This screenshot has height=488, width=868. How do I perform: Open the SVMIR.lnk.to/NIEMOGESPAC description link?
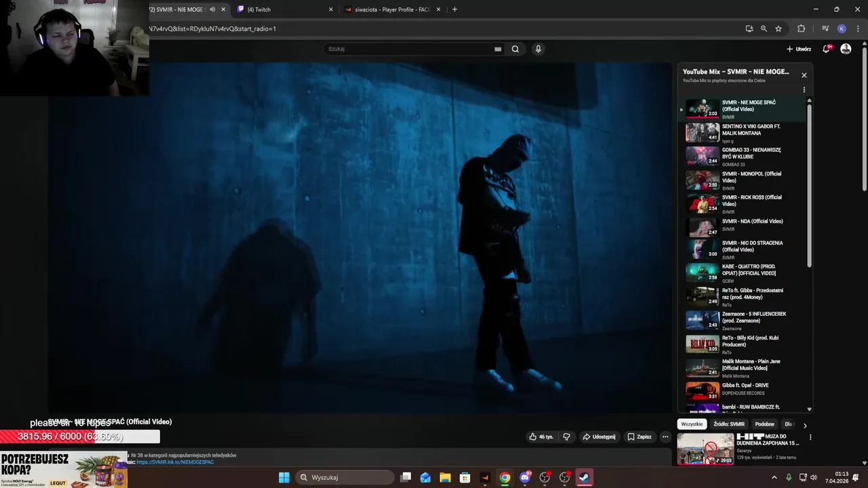pos(175,462)
